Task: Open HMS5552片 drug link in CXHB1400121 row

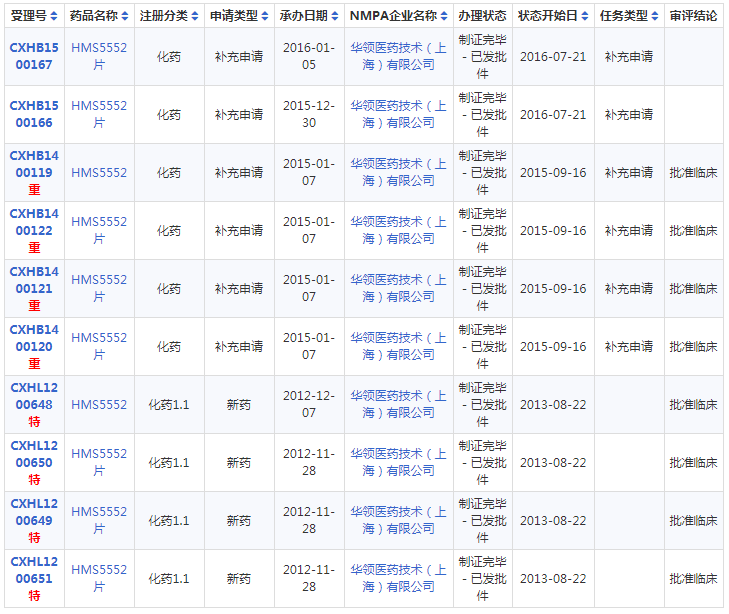Action: (99, 288)
